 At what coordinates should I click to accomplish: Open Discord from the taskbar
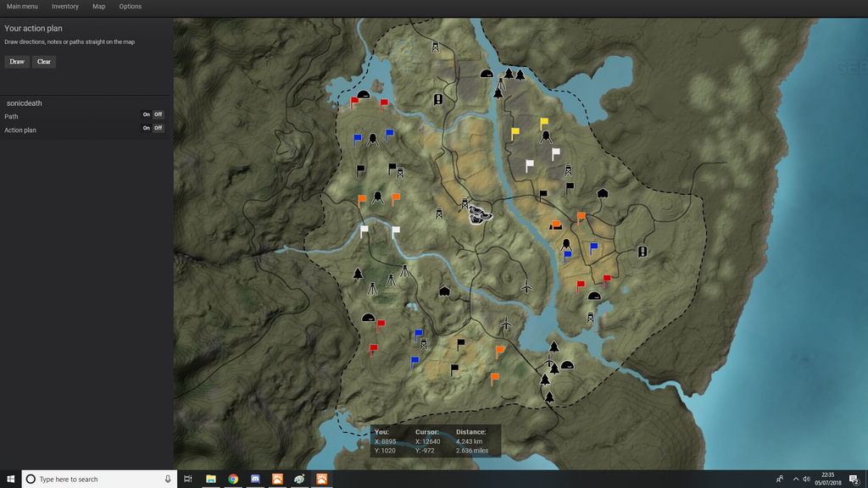(x=255, y=480)
